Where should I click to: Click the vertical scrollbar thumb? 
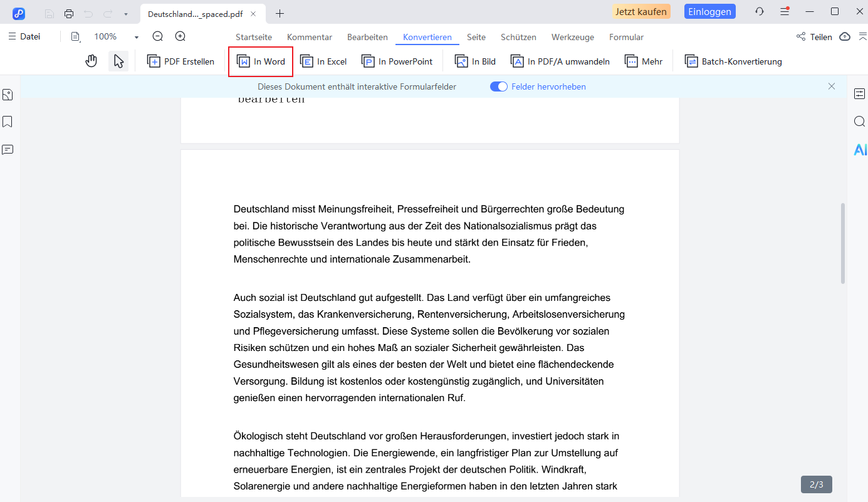[x=843, y=243]
